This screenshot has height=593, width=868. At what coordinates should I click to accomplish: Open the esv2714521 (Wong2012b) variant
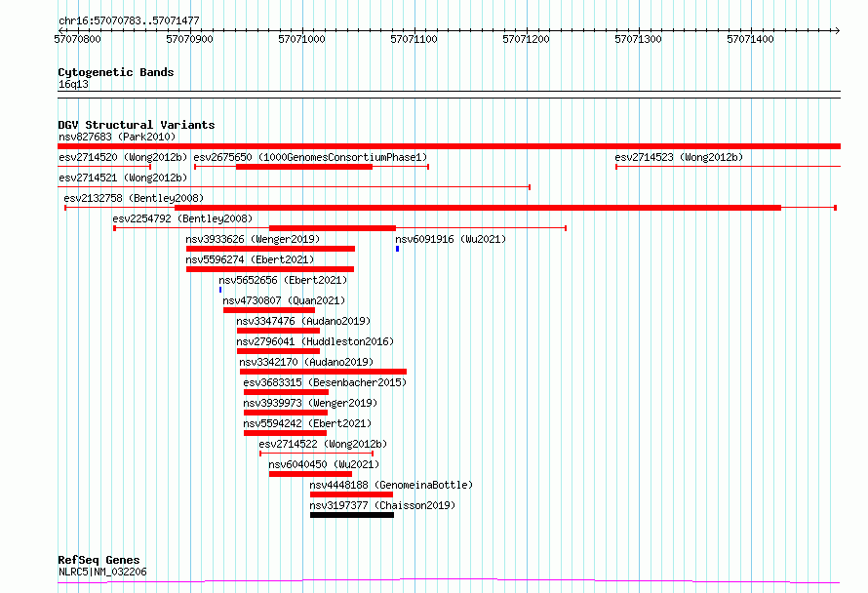(123, 178)
